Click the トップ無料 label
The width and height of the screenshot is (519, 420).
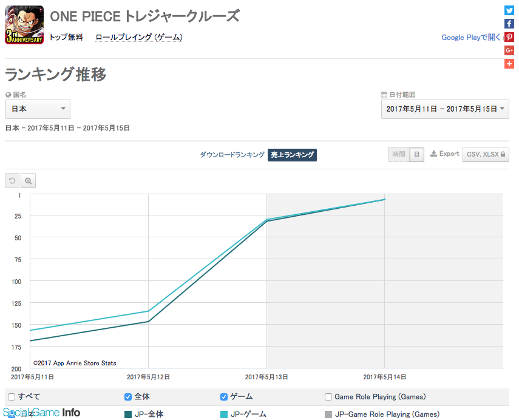(66, 37)
